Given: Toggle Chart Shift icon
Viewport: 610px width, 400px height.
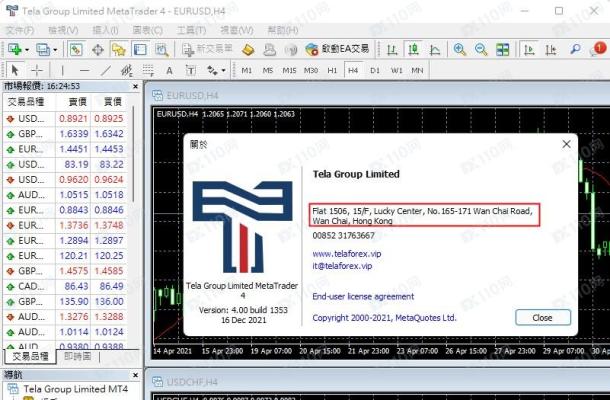Looking at the screenshot, I should point(550,49).
